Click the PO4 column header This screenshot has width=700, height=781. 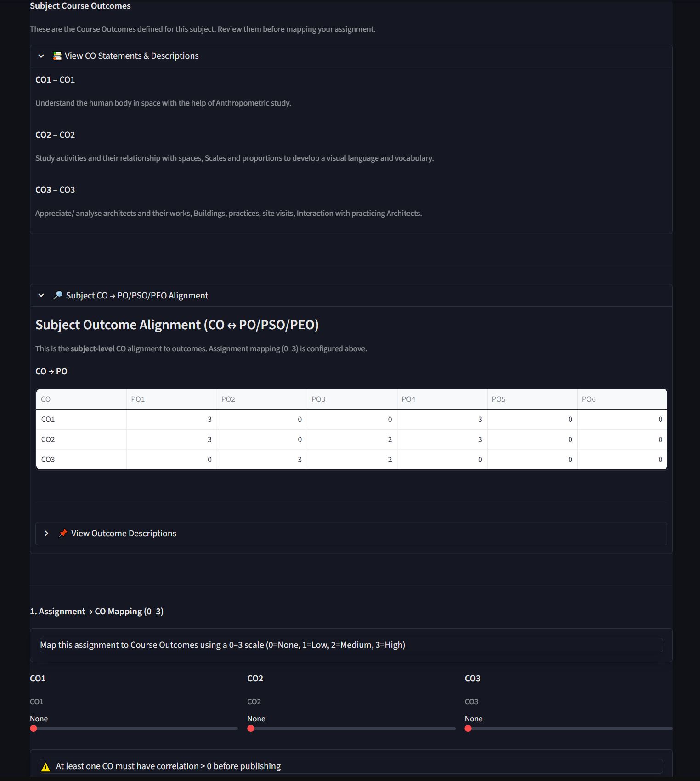pyautogui.click(x=442, y=399)
